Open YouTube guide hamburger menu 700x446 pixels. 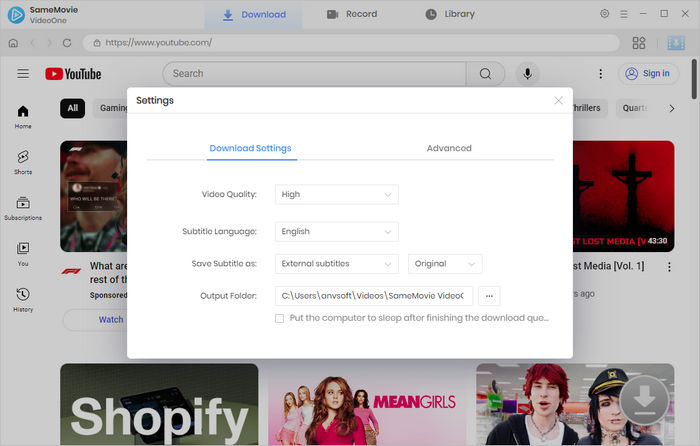[x=23, y=73]
